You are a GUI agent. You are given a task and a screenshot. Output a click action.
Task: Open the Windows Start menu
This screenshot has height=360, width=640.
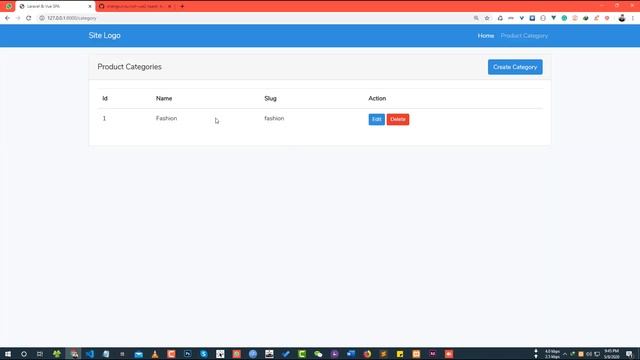coord(8,354)
